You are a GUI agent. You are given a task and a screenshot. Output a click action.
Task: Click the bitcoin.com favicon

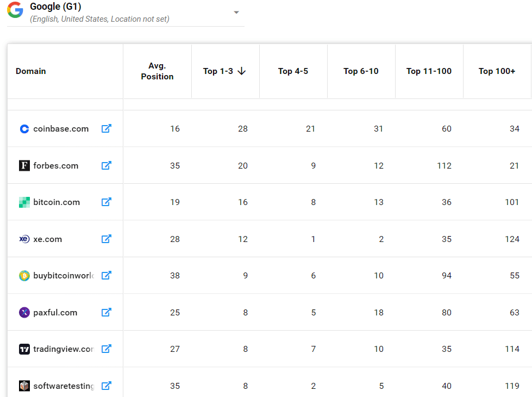[x=24, y=202]
